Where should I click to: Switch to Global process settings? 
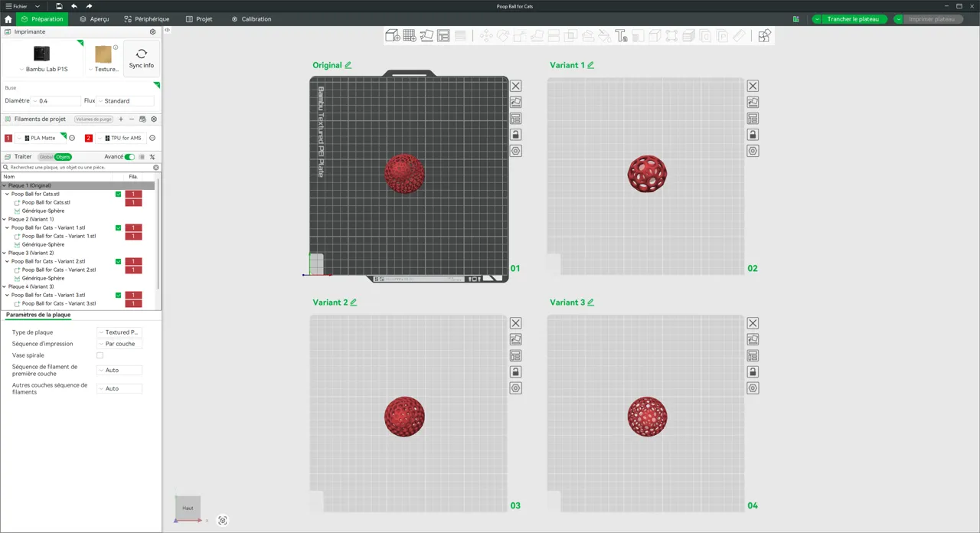[46, 157]
